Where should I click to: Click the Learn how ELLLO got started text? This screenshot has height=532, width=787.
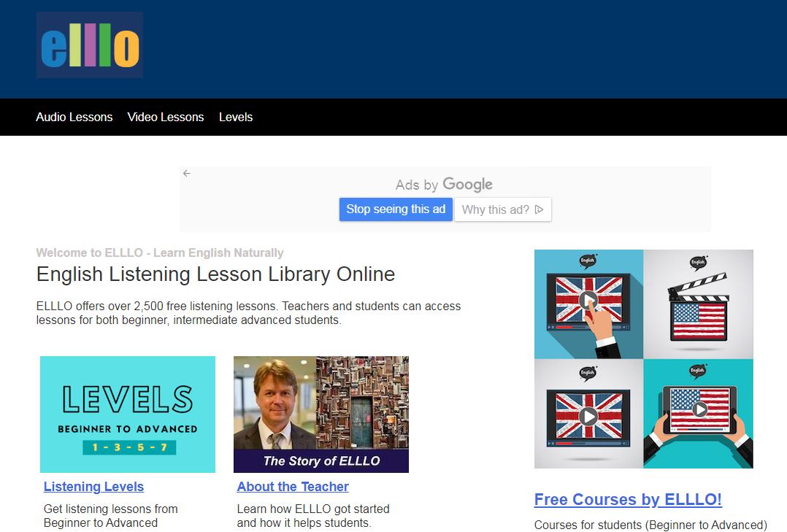(313, 516)
